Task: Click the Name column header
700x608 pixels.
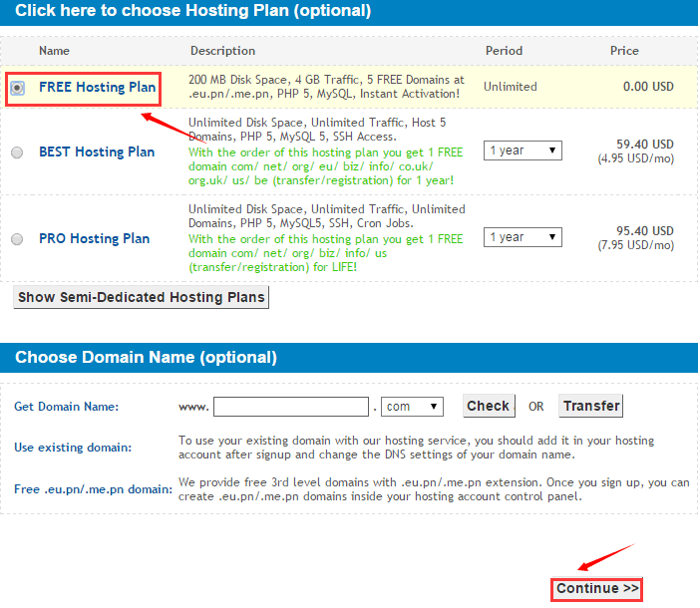Action: click(x=54, y=51)
